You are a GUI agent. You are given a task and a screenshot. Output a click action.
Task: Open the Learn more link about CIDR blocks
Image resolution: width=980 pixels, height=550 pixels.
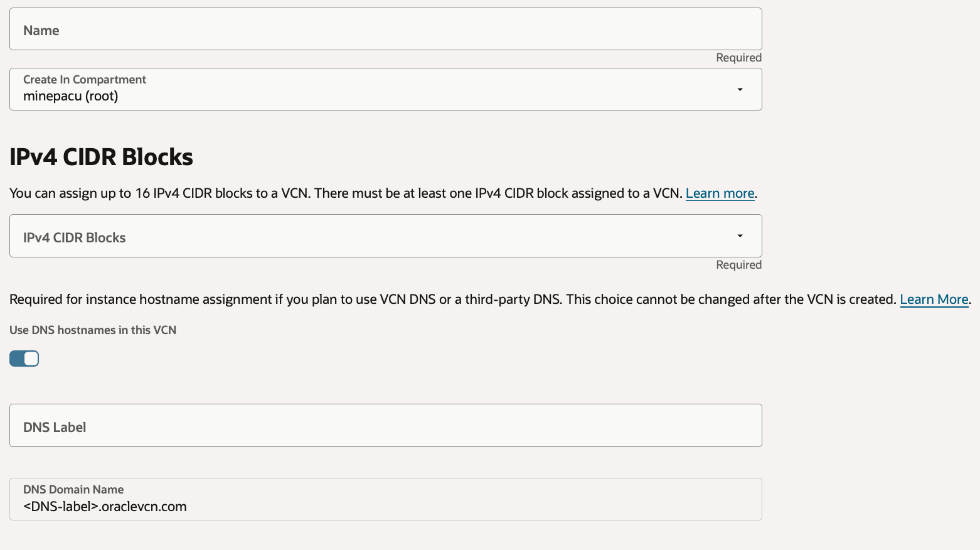[720, 193]
